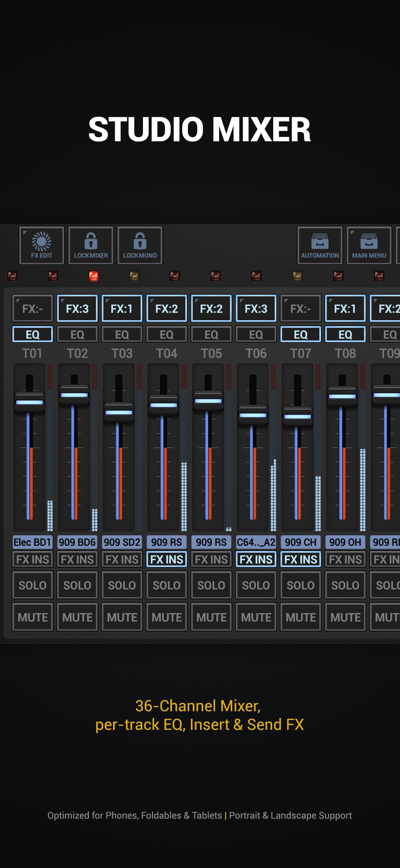
Task: Click the yellow pan indicator above T08
Action: click(x=297, y=276)
